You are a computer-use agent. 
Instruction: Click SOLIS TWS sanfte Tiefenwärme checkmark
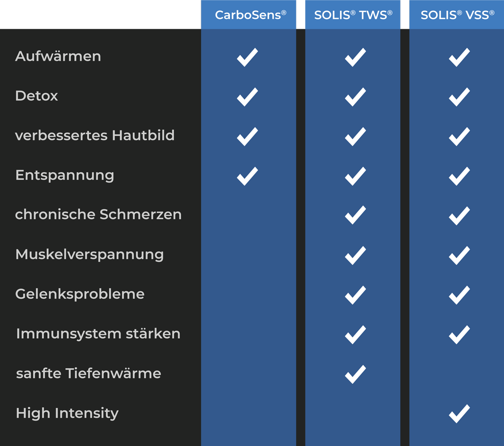coord(355,374)
